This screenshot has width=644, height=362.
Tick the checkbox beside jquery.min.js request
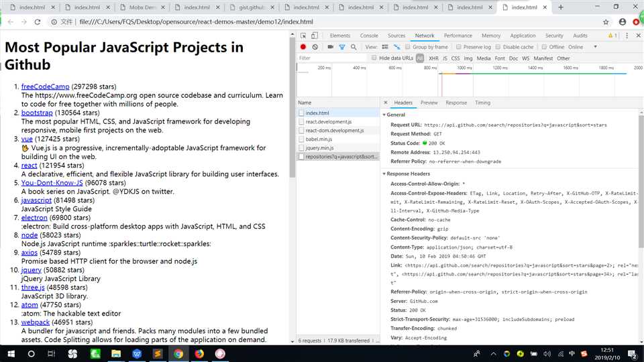tap(301, 147)
